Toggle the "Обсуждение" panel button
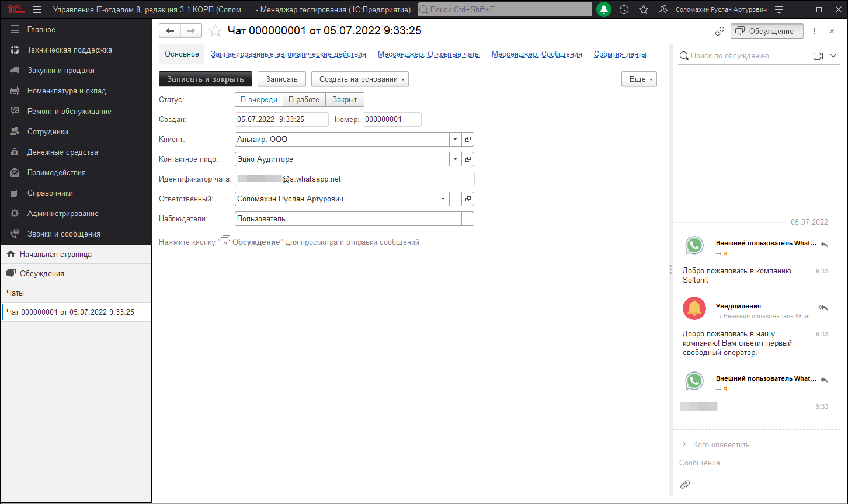The height and width of the screenshot is (504, 848). coord(766,31)
